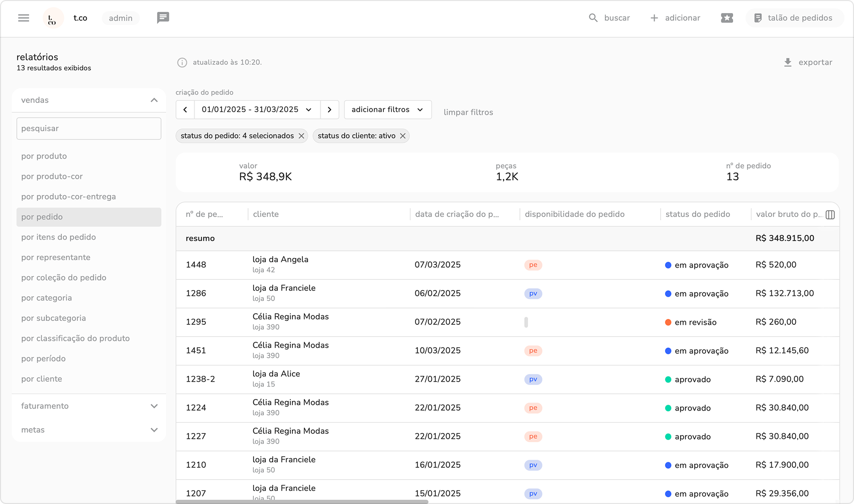854x504 pixels.
Task: Open the hamburger navigation menu
Action: 24,18
